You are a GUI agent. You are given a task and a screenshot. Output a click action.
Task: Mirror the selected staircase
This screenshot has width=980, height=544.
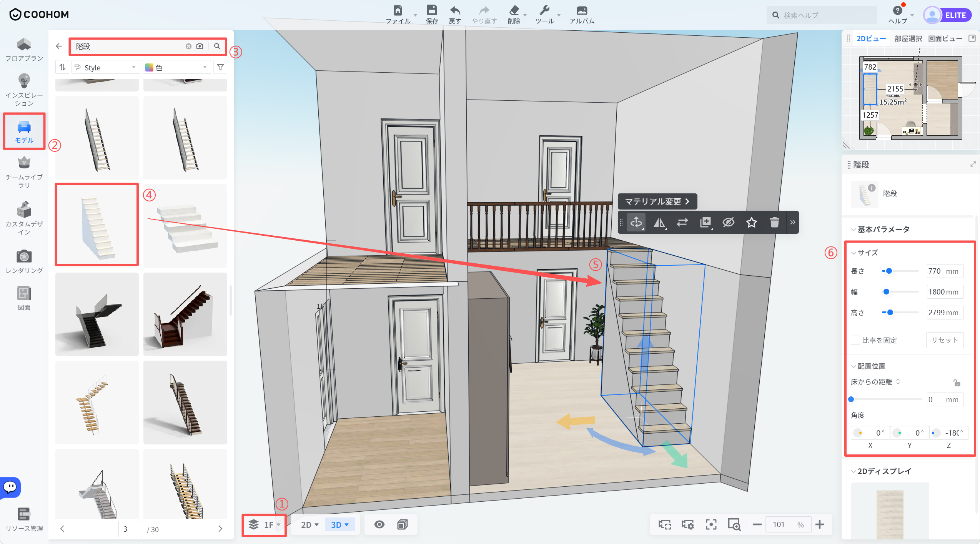pos(659,222)
